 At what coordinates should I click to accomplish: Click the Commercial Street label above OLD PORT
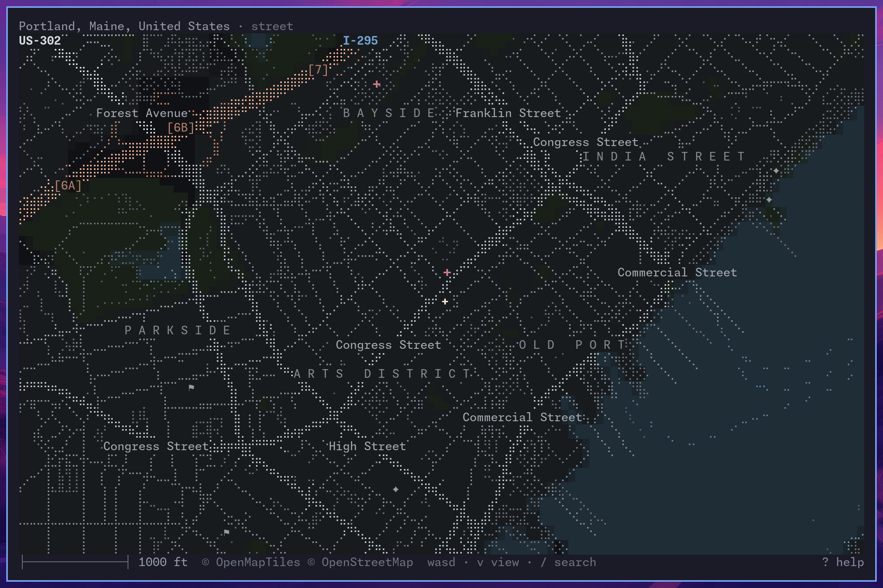pos(677,272)
